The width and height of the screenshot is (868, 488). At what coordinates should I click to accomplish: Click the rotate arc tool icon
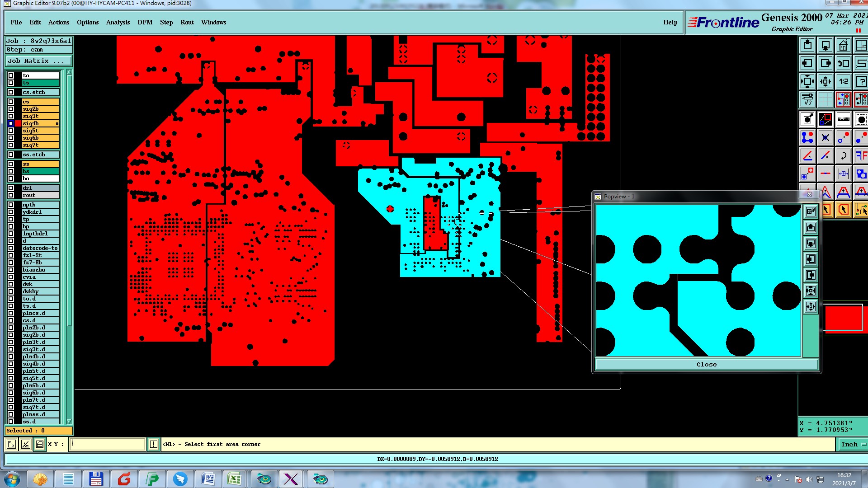(843, 156)
